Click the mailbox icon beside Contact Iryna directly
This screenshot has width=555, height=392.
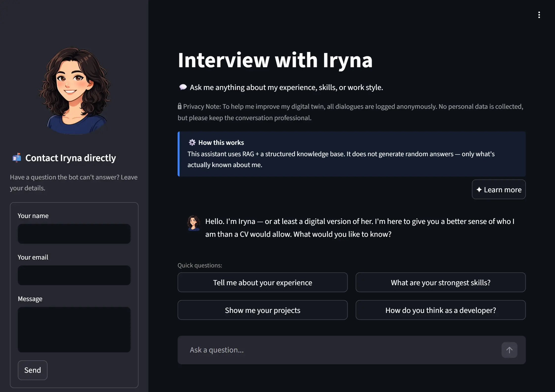coord(17,158)
